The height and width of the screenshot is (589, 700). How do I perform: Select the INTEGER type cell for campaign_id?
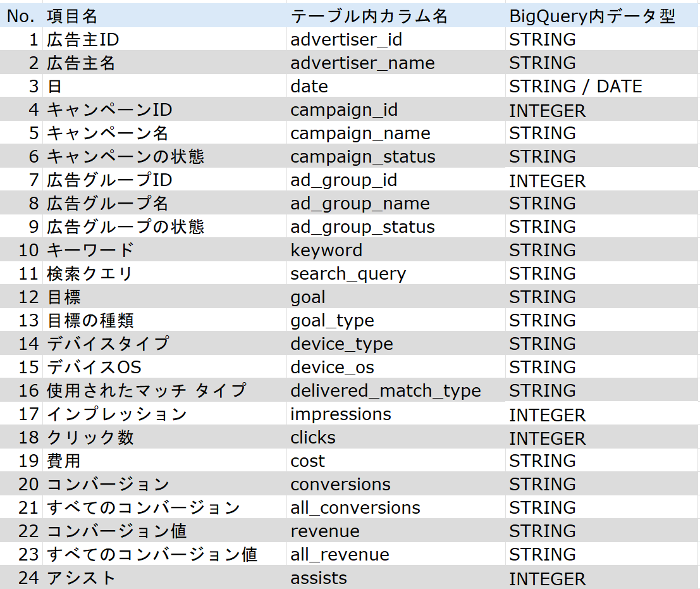pos(601,109)
